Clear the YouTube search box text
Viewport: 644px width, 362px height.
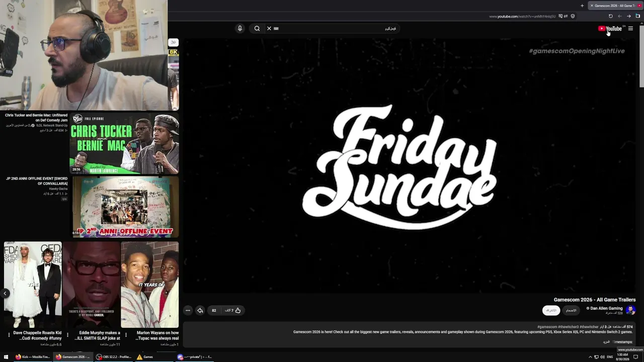269,29
